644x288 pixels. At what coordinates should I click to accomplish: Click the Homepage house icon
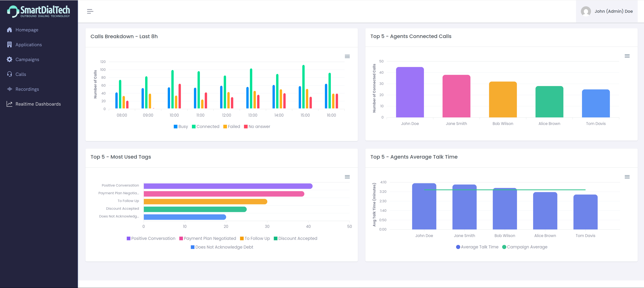click(x=9, y=30)
